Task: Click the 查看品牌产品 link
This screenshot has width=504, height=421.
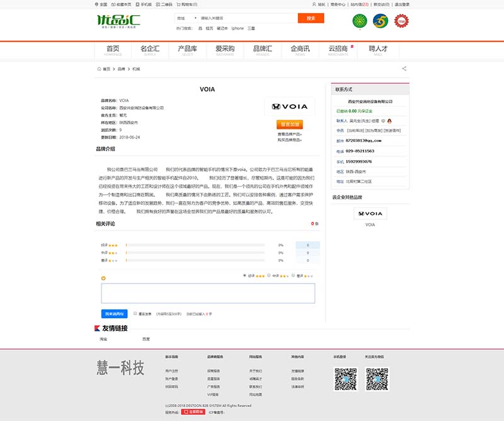Action: (290, 134)
